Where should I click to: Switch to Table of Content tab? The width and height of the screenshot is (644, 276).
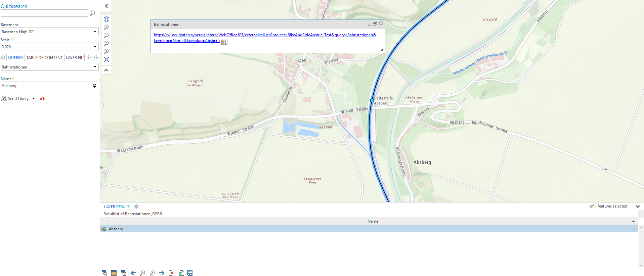[44, 58]
